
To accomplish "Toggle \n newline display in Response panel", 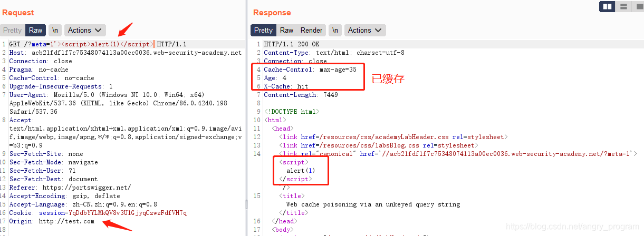I will click(x=335, y=31).
